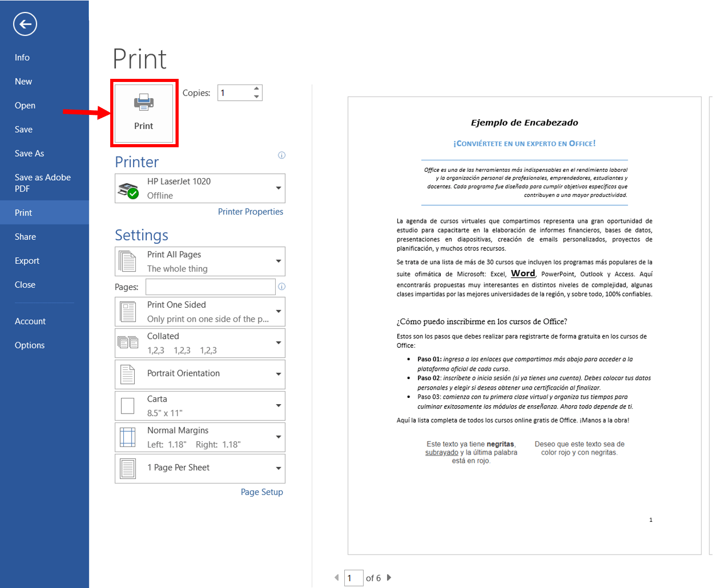Screen dimensions: 713x588
Task: Click the current page number field
Action: 354,578
